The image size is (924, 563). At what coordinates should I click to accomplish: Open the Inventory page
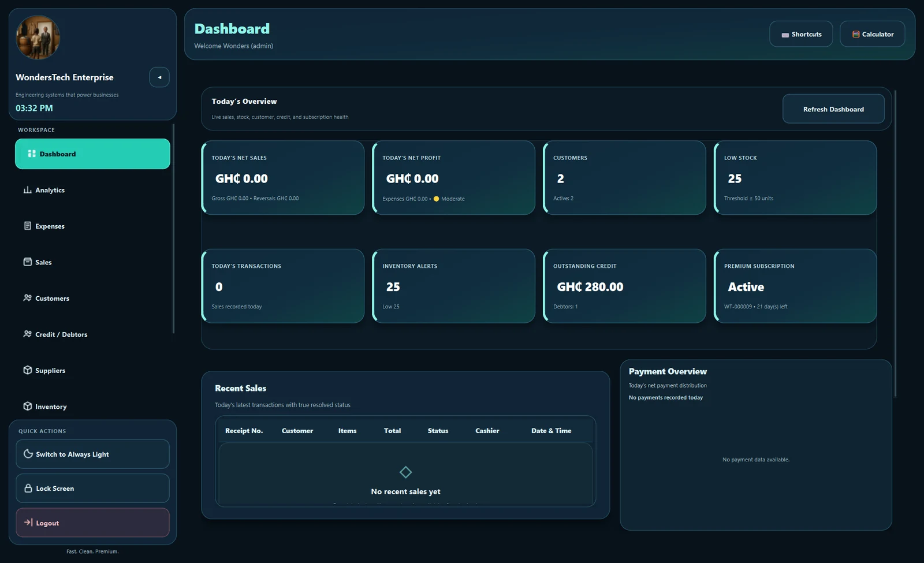coord(92,407)
